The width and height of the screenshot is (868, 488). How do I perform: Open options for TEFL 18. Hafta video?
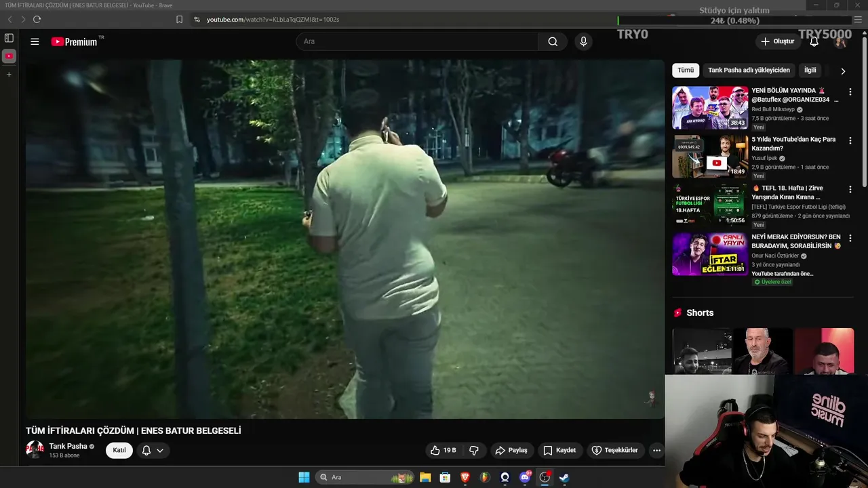pyautogui.click(x=850, y=189)
